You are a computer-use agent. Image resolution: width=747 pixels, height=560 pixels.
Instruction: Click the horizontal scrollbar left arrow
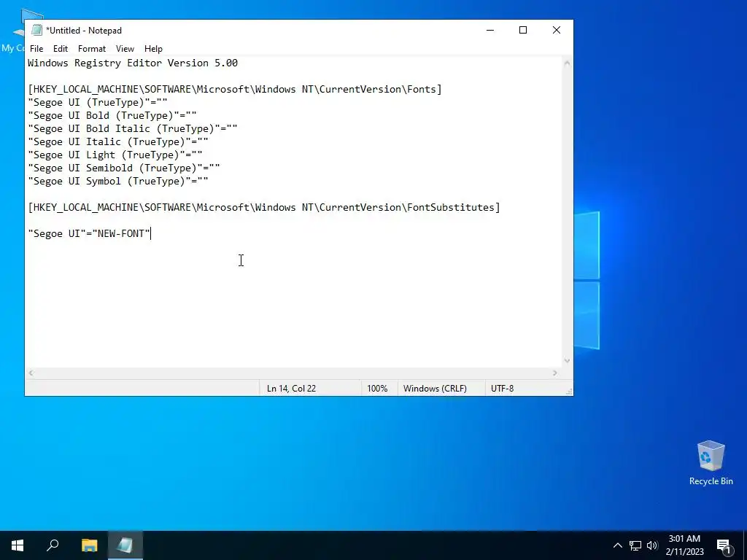coord(31,373)
